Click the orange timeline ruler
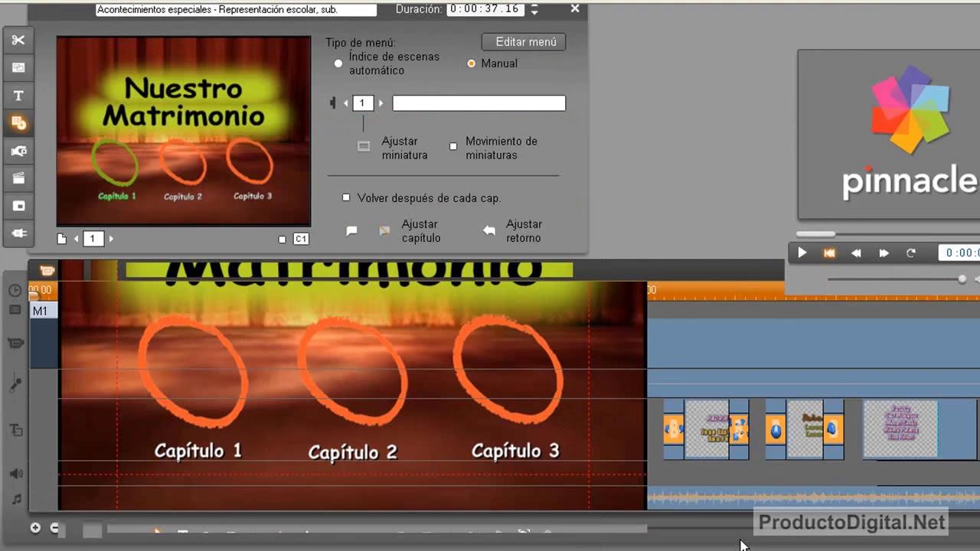This screenshot has height=551, width=980. (716, 291)
